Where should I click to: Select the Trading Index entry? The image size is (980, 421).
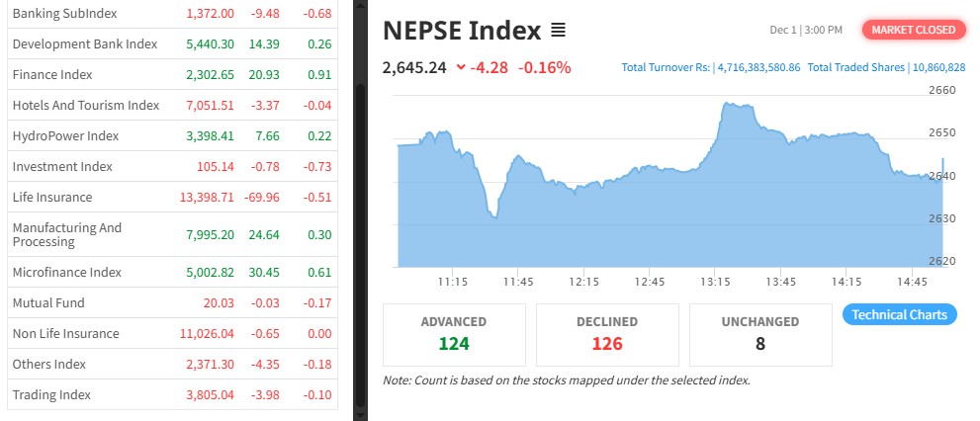point(51,394)
